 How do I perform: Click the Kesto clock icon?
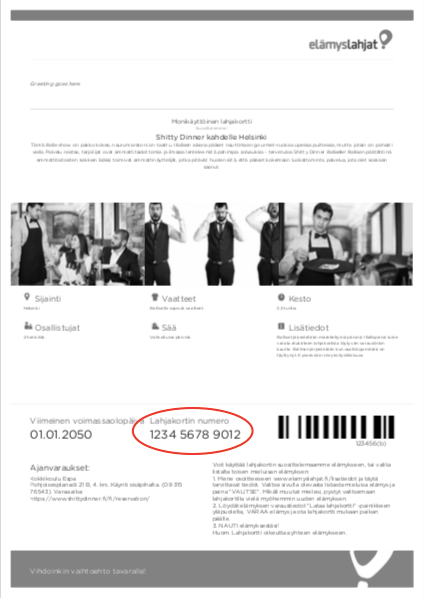tap(281, 297)
